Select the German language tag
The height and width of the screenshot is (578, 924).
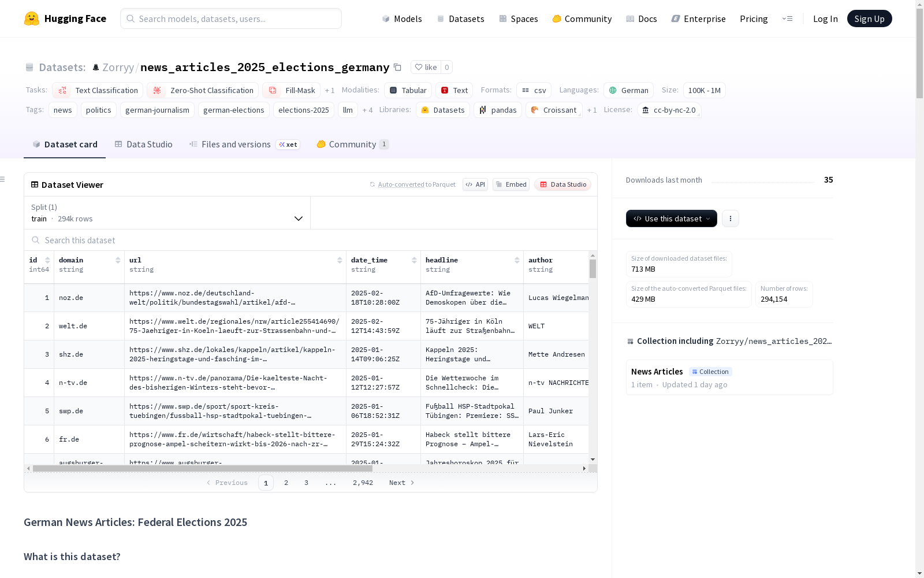pyautogui.click(x=629, y=90)
